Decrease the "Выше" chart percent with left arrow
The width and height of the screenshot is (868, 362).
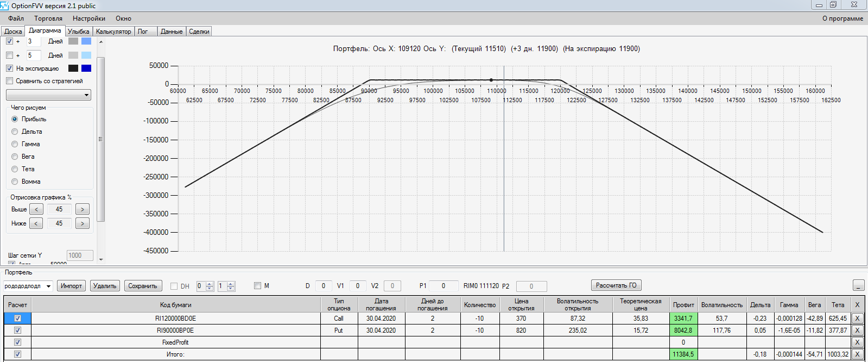pyautogui.click(x=36, y=209)
